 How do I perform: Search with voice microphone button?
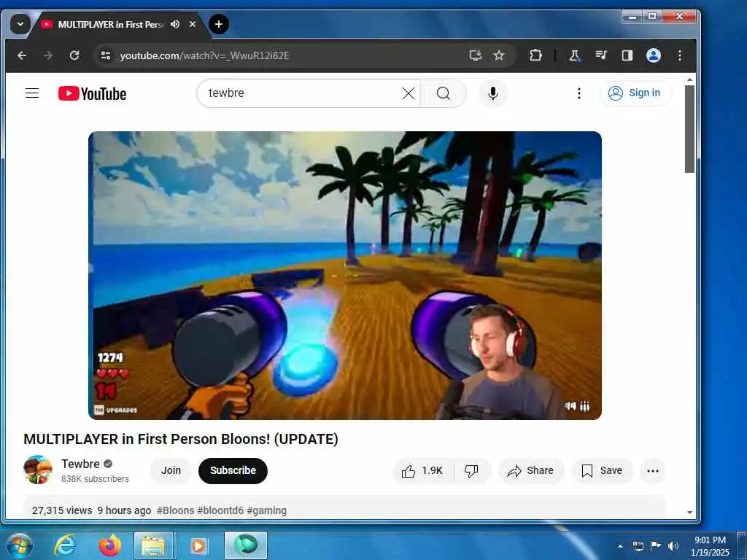[493, 93]
